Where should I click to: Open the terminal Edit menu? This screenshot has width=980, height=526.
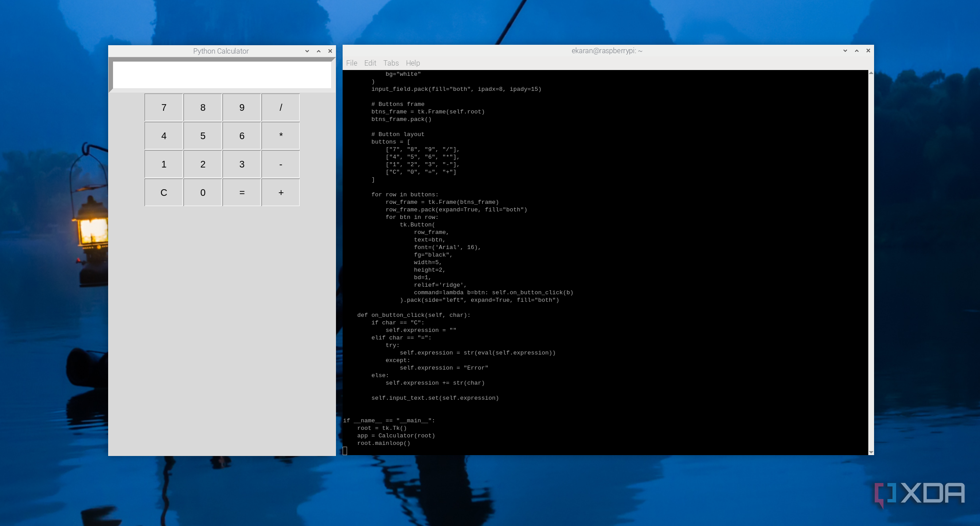coord(370,63)
